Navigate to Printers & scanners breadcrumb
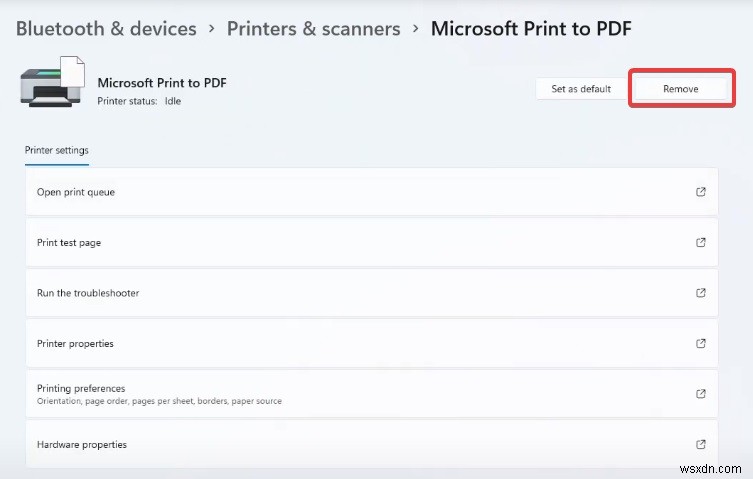The height and width of the screenshot is (479, 753). point(313,28)
